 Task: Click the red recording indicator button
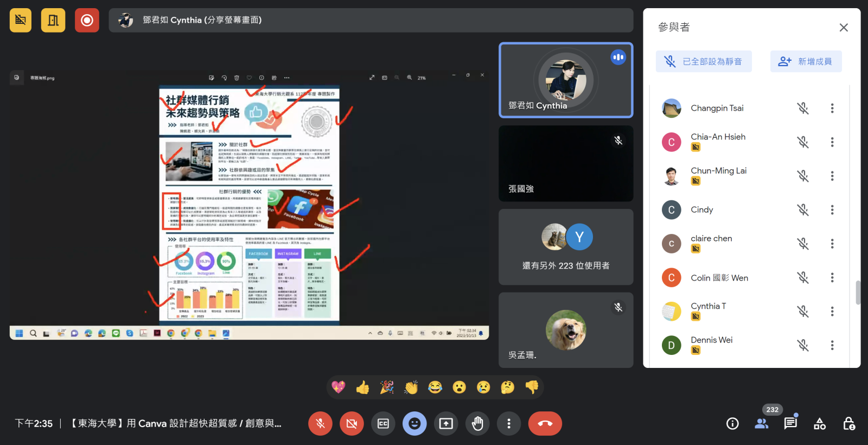click(87, 21)
